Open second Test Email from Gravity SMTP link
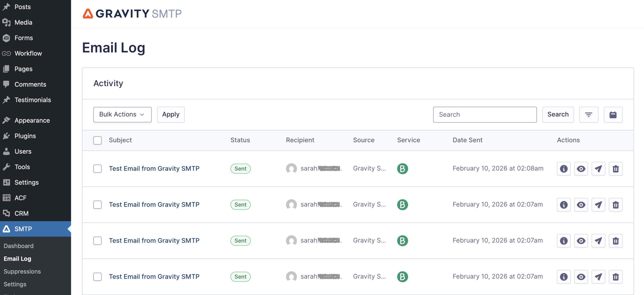The image size is (644, 295). point(154,205)
